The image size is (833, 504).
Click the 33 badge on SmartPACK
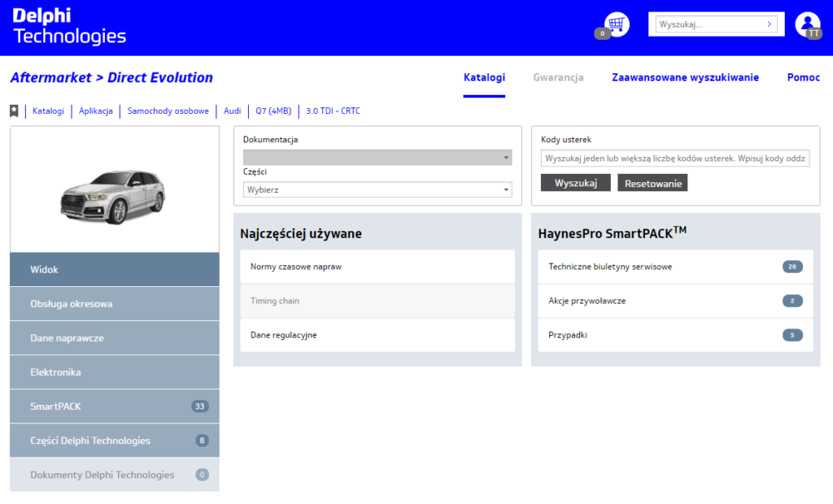pos(200,406)
